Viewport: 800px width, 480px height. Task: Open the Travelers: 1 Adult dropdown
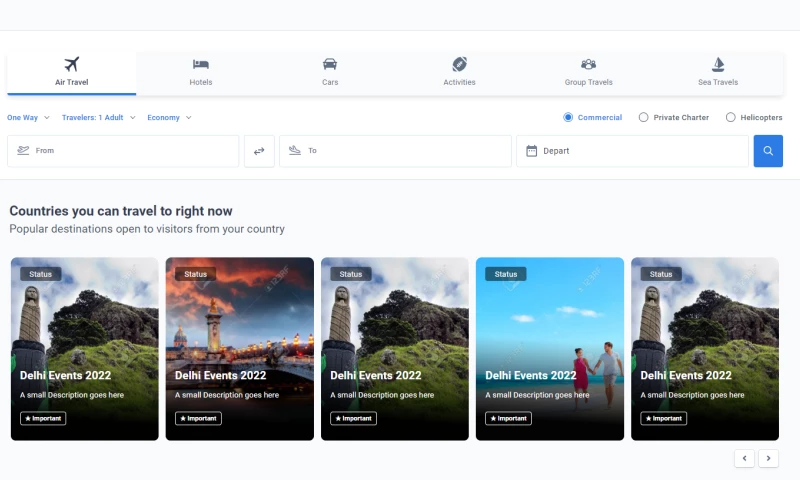coord(98,117)
